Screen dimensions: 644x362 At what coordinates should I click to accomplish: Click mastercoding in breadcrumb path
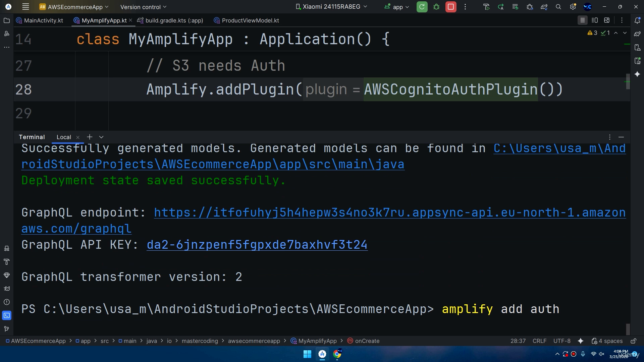click(200, 341)
